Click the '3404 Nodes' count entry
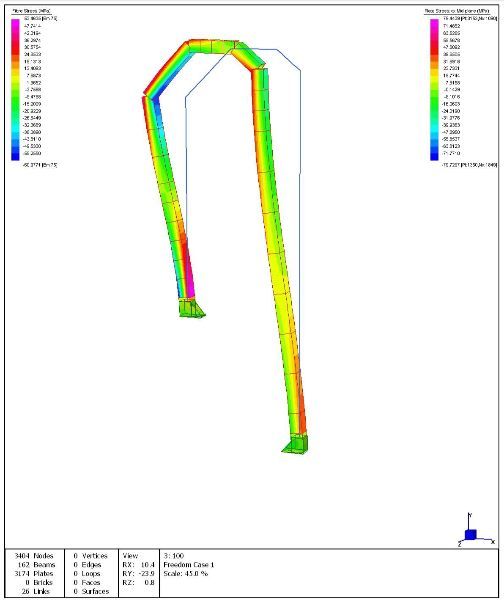Viewport: 504px width, 600px height. pyautogui.click(x=34, y=556)
